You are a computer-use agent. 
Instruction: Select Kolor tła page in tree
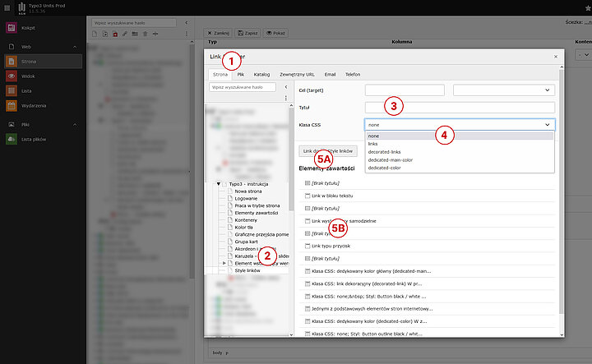click(244, 228)
